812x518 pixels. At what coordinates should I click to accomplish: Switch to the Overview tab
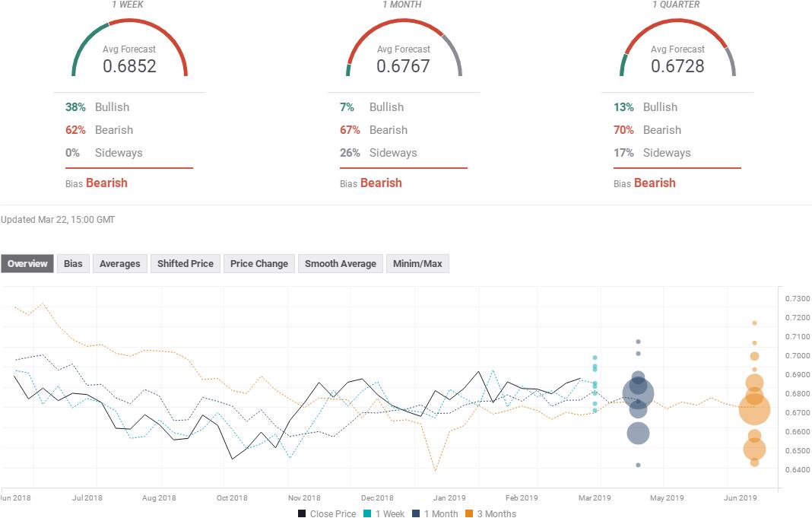27,264
